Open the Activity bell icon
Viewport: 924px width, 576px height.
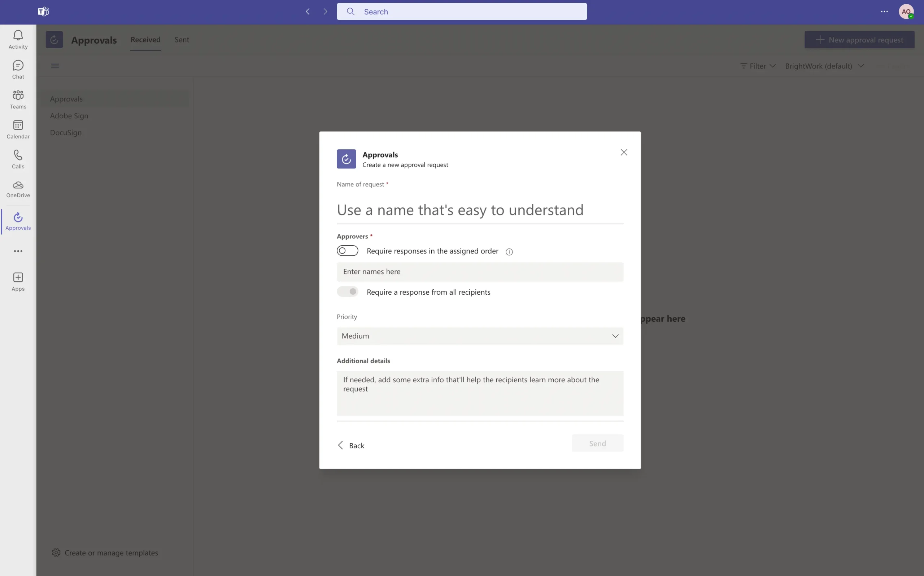[18, 39]
